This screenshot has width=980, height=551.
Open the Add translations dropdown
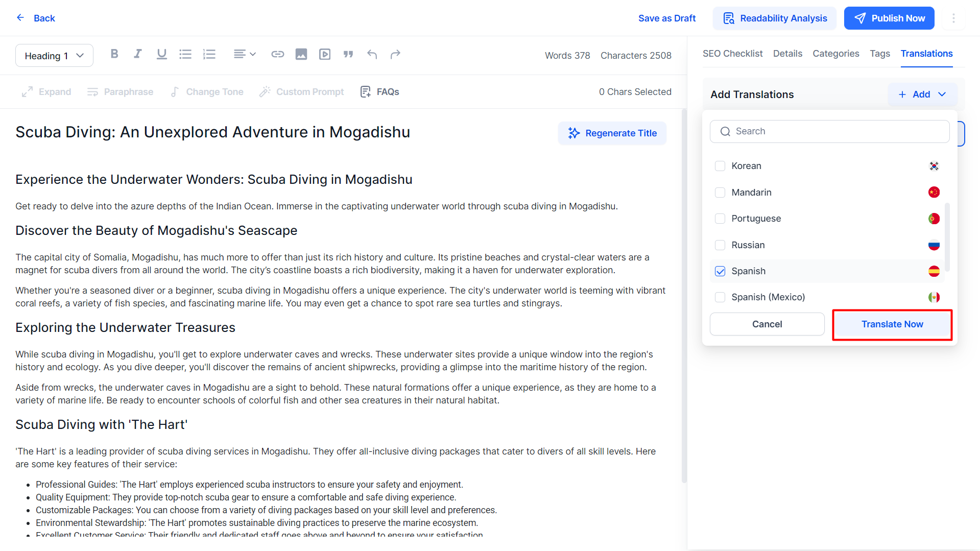click(922, 94)
